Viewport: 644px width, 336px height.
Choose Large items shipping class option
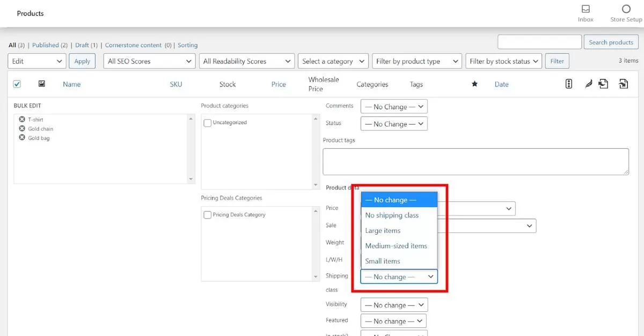pos(383,231)
